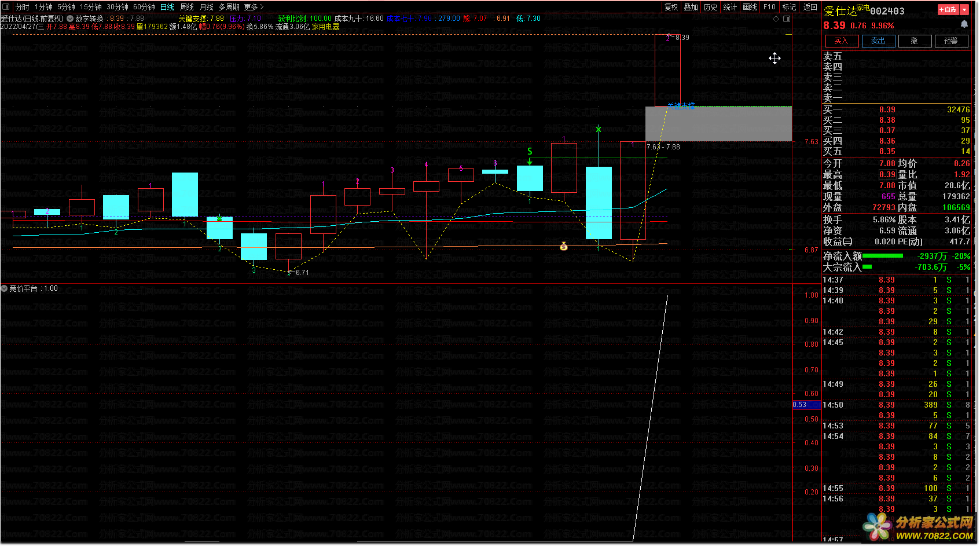
Task: Switch to 15分钟 period tab
Action: point(91,7)
